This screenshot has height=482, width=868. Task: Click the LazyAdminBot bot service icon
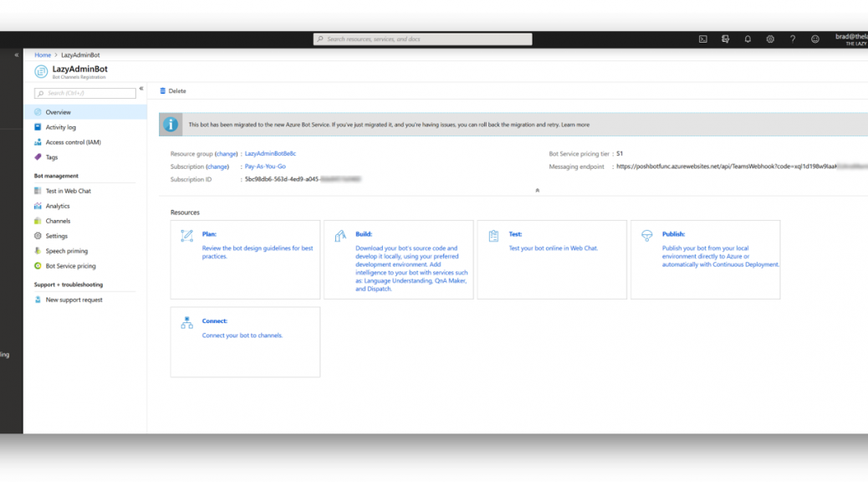(41, 71)
